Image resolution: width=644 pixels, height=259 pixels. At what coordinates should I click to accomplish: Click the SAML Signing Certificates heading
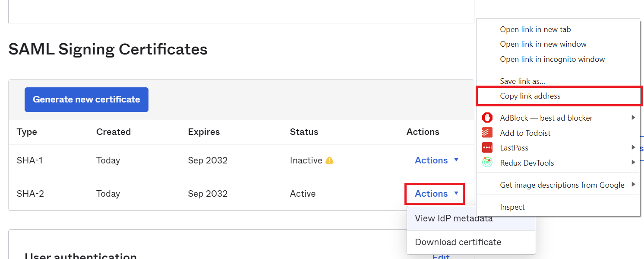[x=108, y=49]
